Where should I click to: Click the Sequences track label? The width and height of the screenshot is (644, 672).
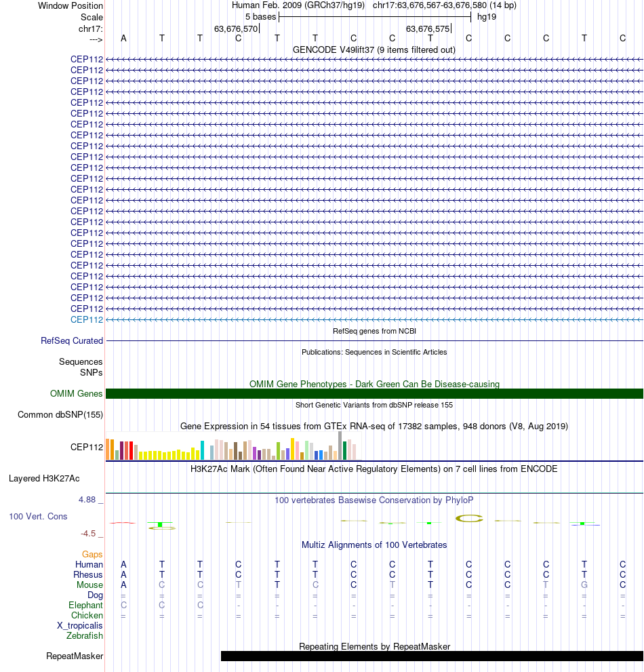point(81,361)
